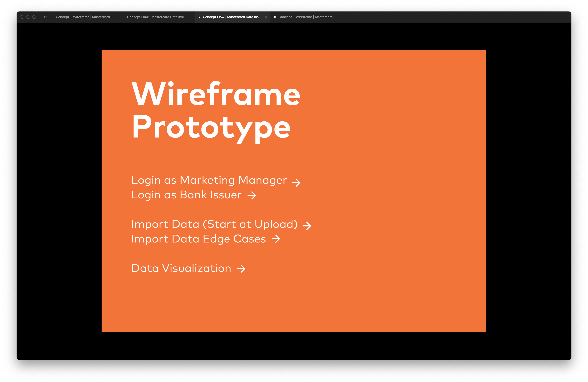Click arrow next to Data Visualization

pos(241,268)
